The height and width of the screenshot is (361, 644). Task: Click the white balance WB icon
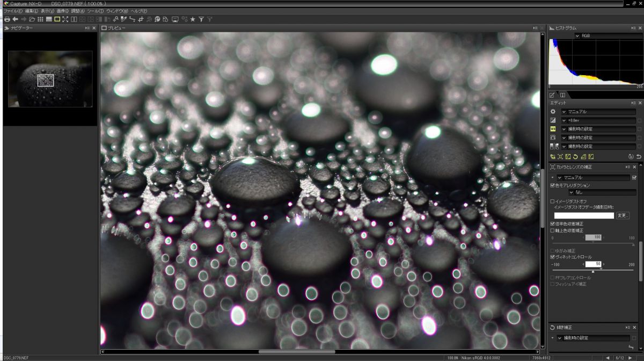[553, 129]
